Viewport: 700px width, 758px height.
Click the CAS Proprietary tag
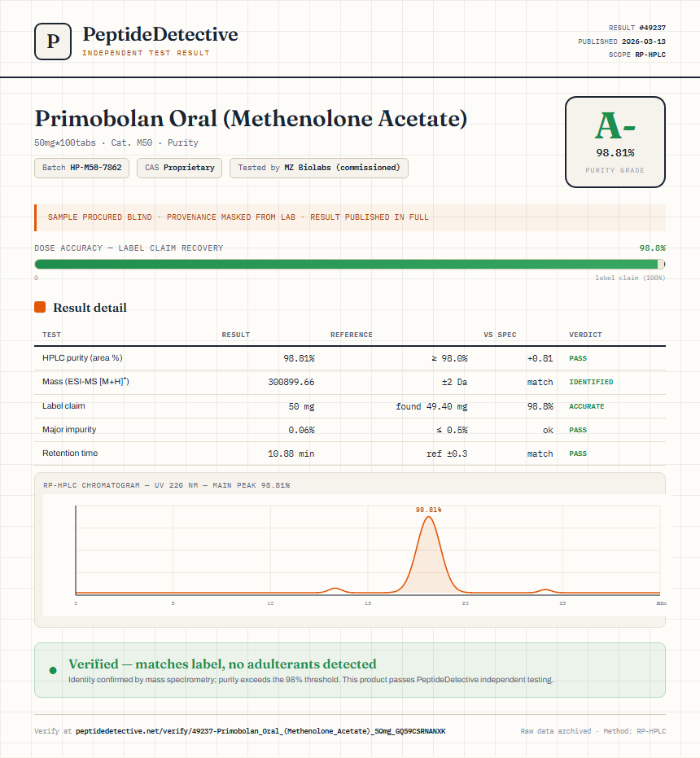pos(179,168)
